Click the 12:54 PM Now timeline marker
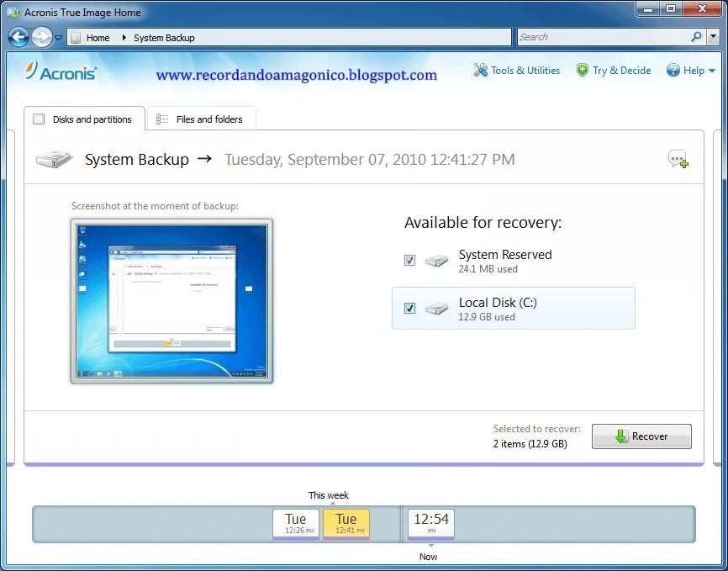 tap(431, 524)
